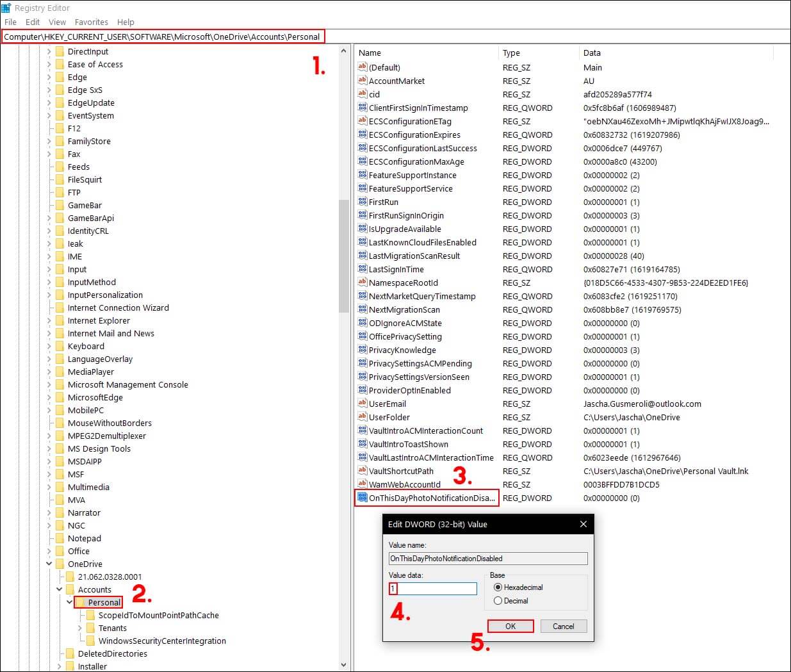This screenshot has width=791, height=672.
Task: Select the DWORD icon next to FirstRun
Action: [x=363, y=202]
